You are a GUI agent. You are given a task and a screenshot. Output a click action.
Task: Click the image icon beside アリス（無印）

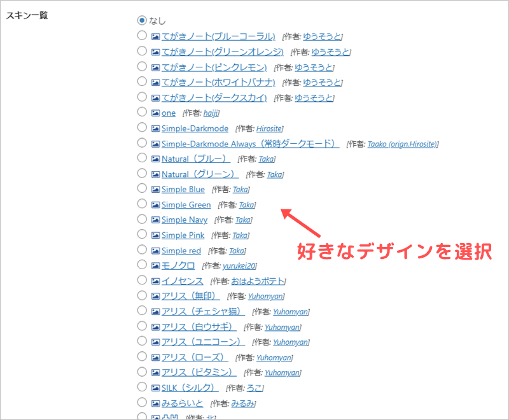156,296
